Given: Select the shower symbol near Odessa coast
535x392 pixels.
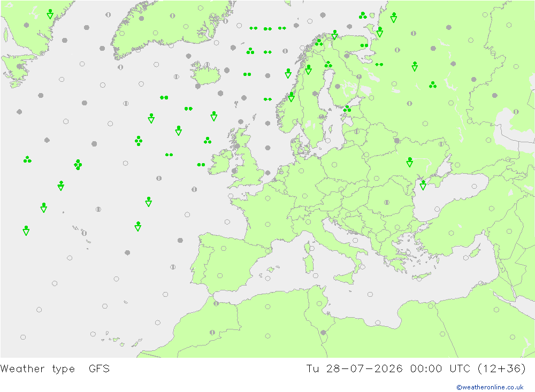Looking at the screenshot, I should pos(423,185).
